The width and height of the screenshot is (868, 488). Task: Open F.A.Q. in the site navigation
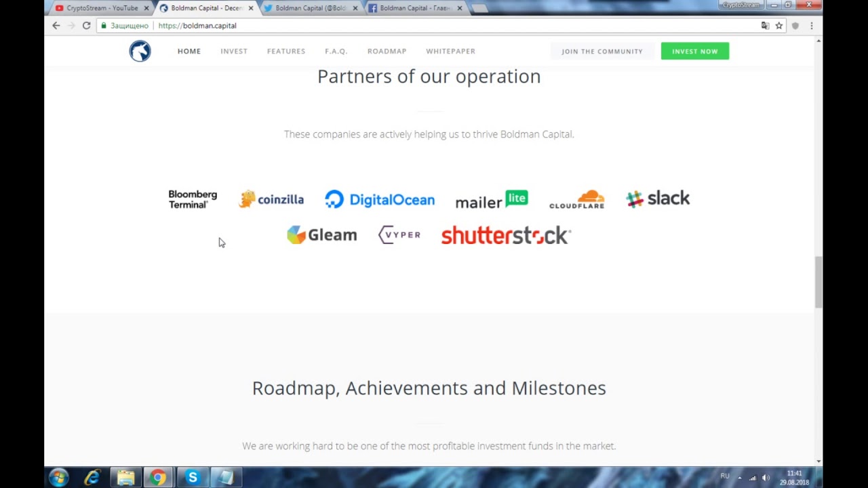click(x=336, y=51)
